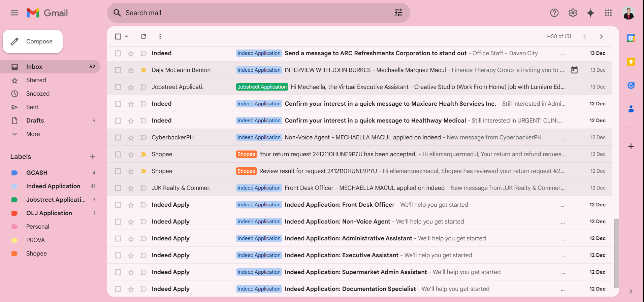This screenshot has width=644, height=302.
Task: Open Google apps grid
Action: 608,13
